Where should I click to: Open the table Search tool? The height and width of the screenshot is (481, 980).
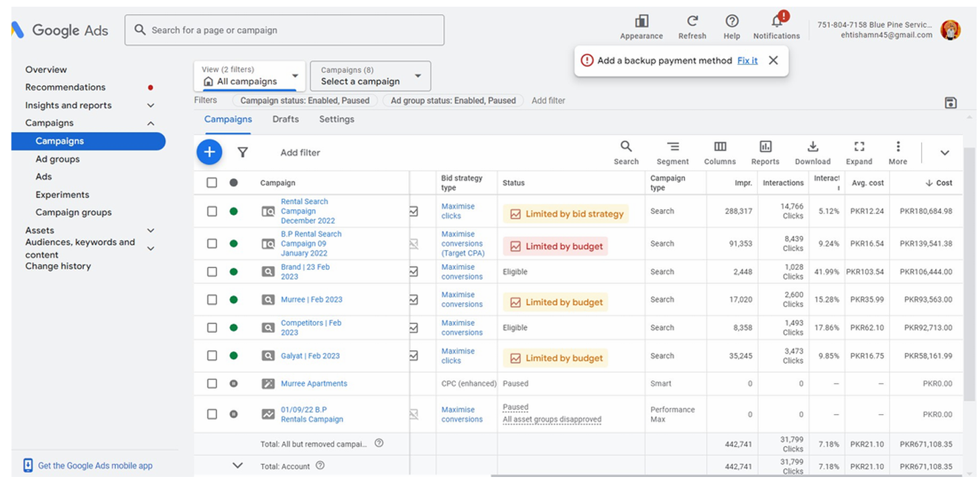(626, 153)
